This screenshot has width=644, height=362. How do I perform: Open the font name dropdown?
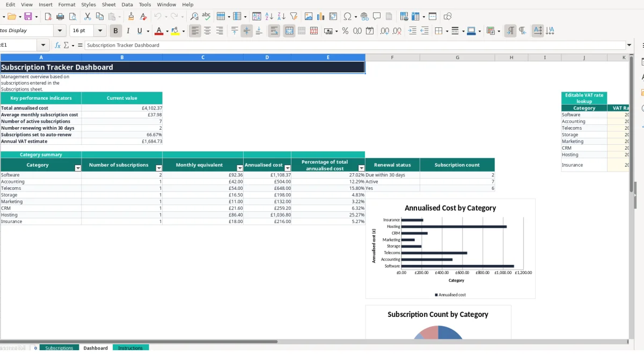click(60, 31)
